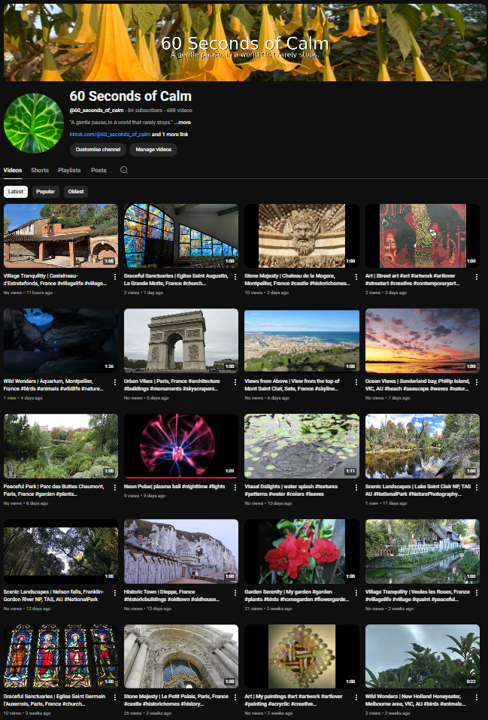
Task: Select the Oldest sort filter chip
Action: 76,191
